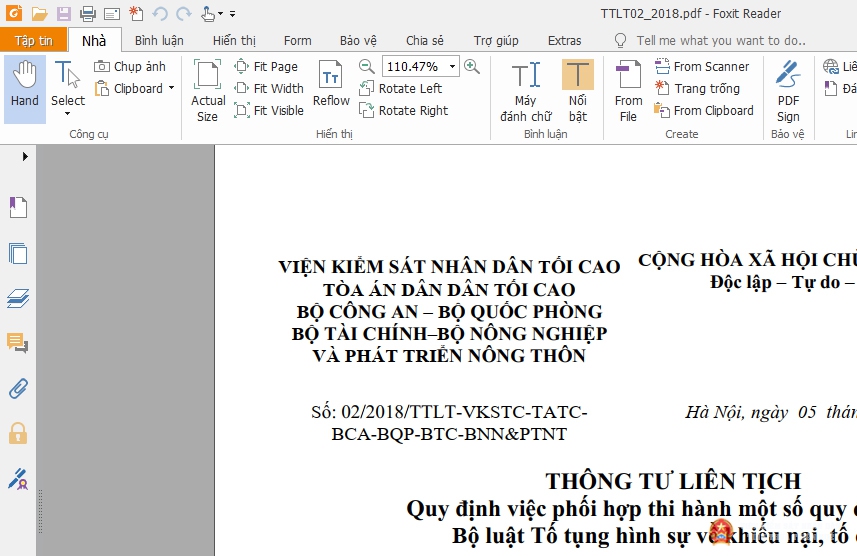The width and height of the screenshot is (857, 556).
Task: Switch to the Bình luận tab
Action: (159, 40)
